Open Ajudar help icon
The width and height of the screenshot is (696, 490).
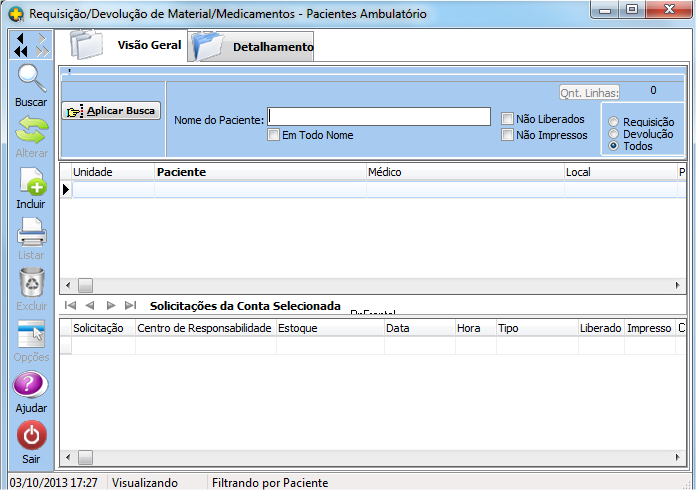point(30,385)
